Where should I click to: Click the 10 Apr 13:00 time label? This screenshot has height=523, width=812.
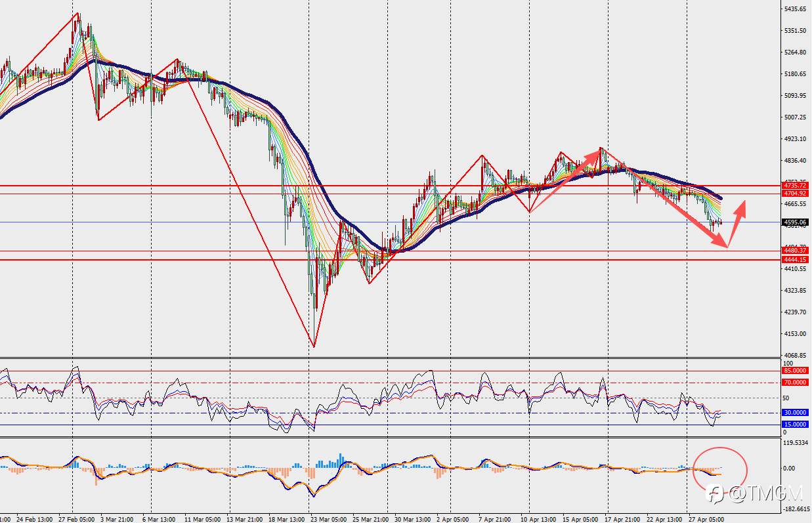(x=540, y=519)
